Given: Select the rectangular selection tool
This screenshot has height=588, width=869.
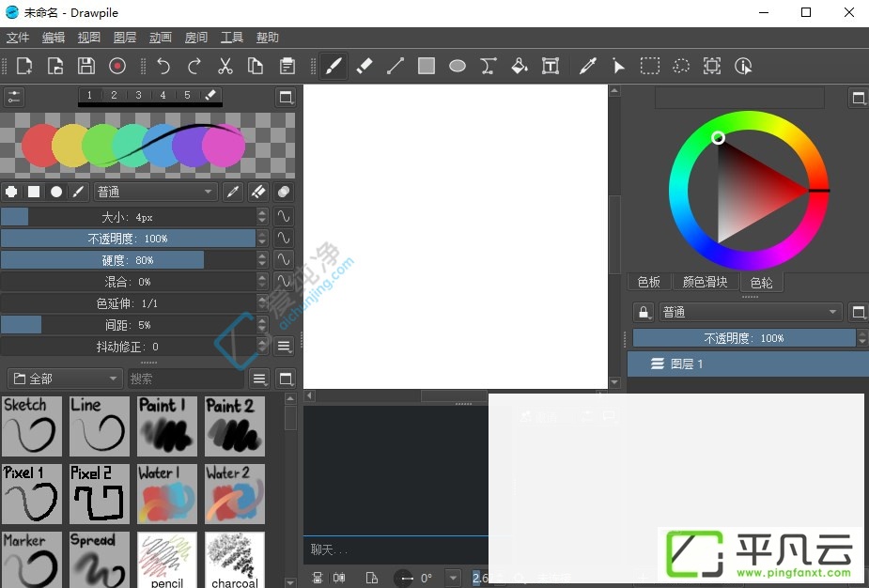Looking at the screenshot, I should click(x=650, y=66).
